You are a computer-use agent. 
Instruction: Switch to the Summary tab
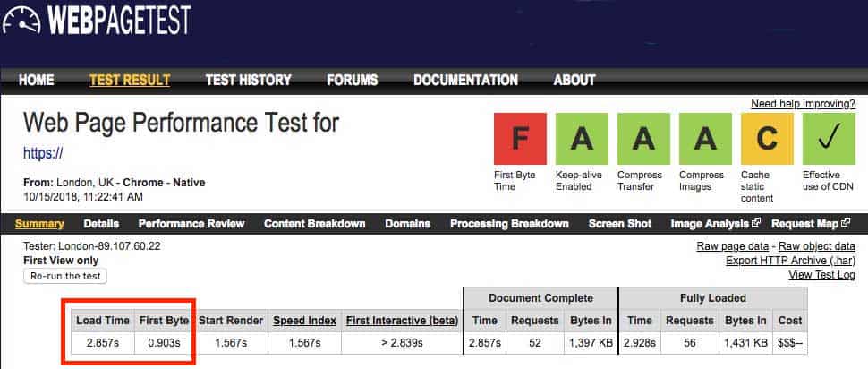click(x=39, y=224)
